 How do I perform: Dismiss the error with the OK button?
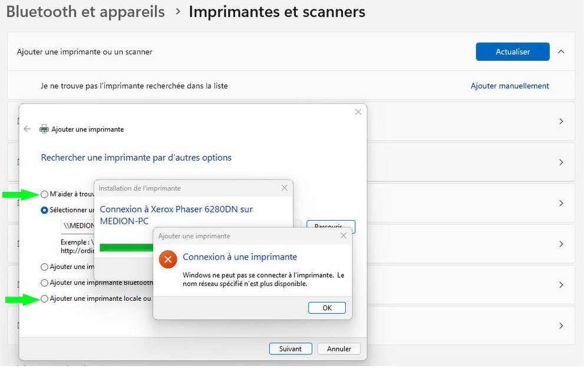pyautogui.click(x=327, y=308)
